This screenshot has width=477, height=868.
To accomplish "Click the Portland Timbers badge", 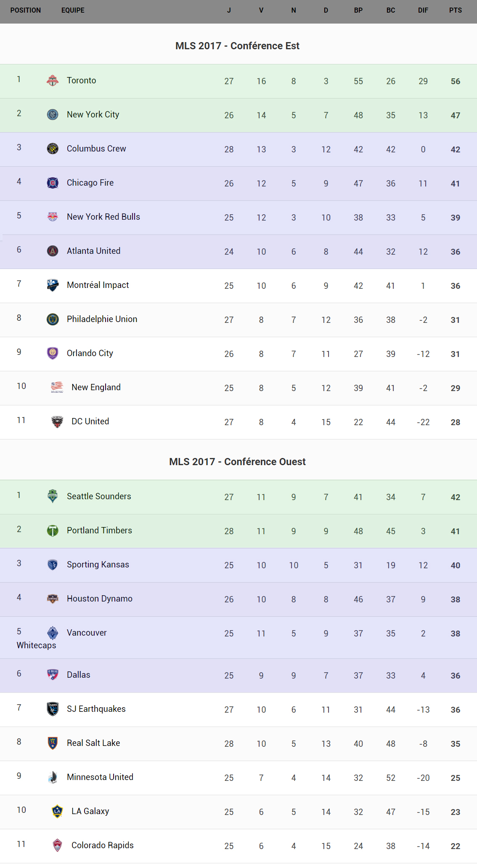I will tap(53, 530).
